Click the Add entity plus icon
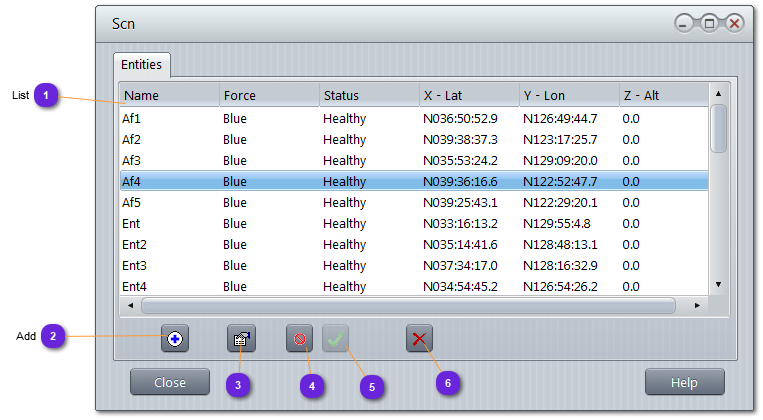 [175, 339]
